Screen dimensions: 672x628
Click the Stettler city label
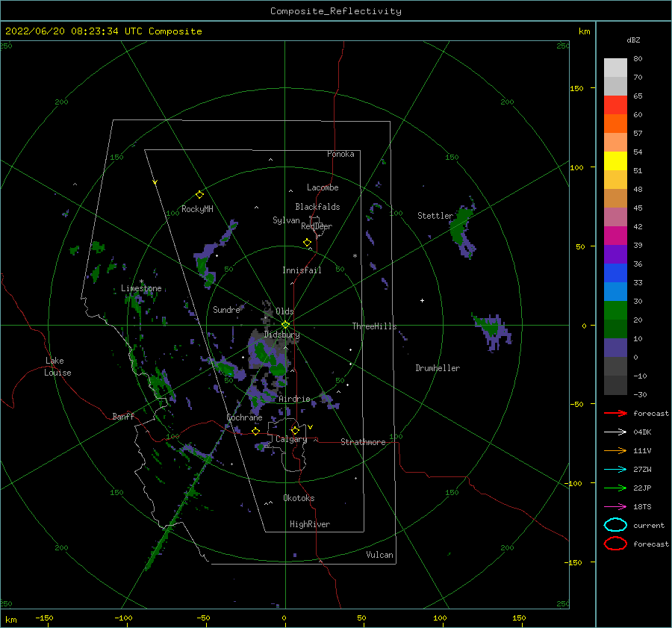click(435, 216)
